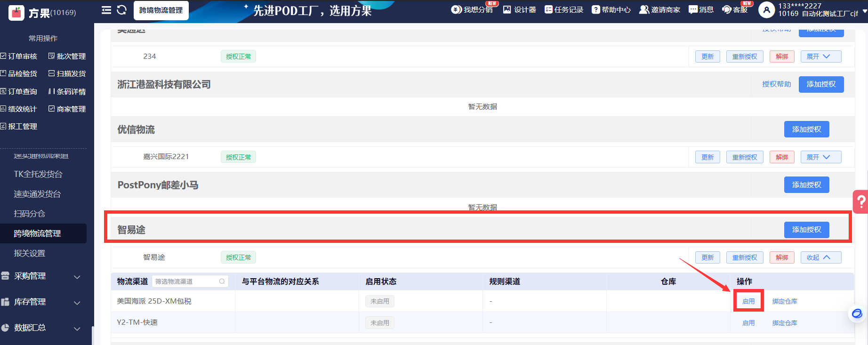Click 绑定仓库 for Y2-TM-快速
Viewport: 868px width, 345px height.
tap(785, 323)
